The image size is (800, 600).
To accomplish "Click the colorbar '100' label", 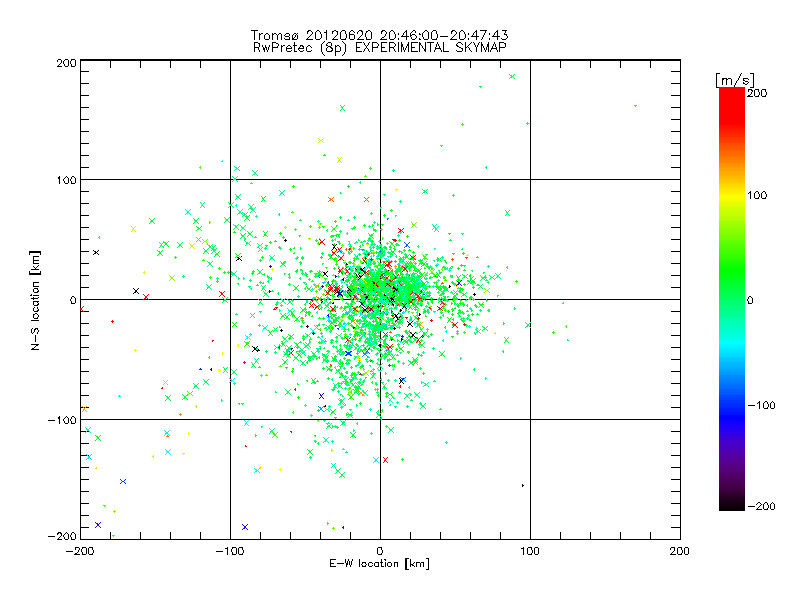I will [x=757, y=195].
